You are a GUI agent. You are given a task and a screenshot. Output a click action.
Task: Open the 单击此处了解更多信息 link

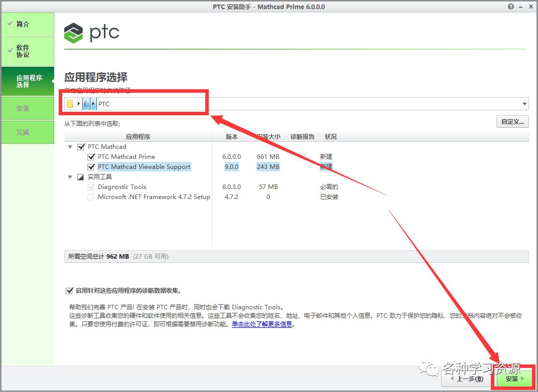coord(262,324)
